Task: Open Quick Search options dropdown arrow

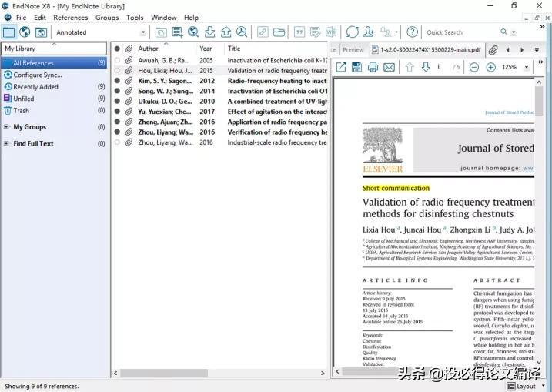Action: tap(514, 32)
